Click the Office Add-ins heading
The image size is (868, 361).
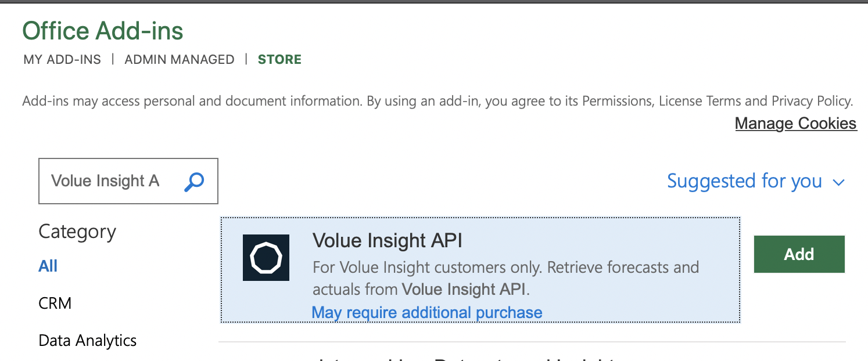[x=103, y=31]
